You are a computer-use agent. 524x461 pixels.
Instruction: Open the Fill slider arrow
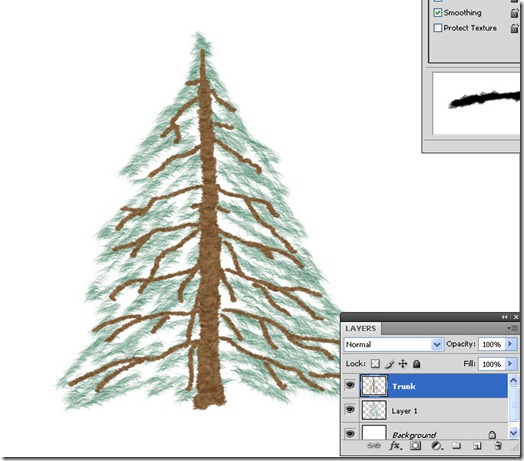[510, 364]
